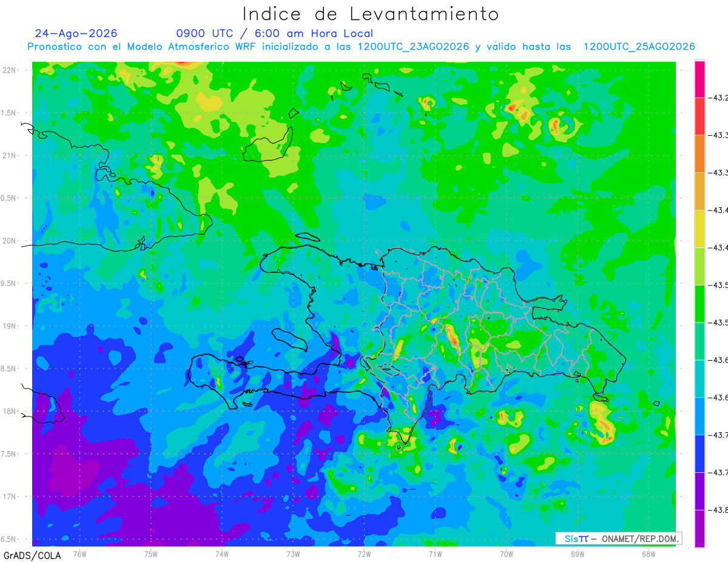Click the '69W' longitude label
728x562 pixels.
(578, 554)
